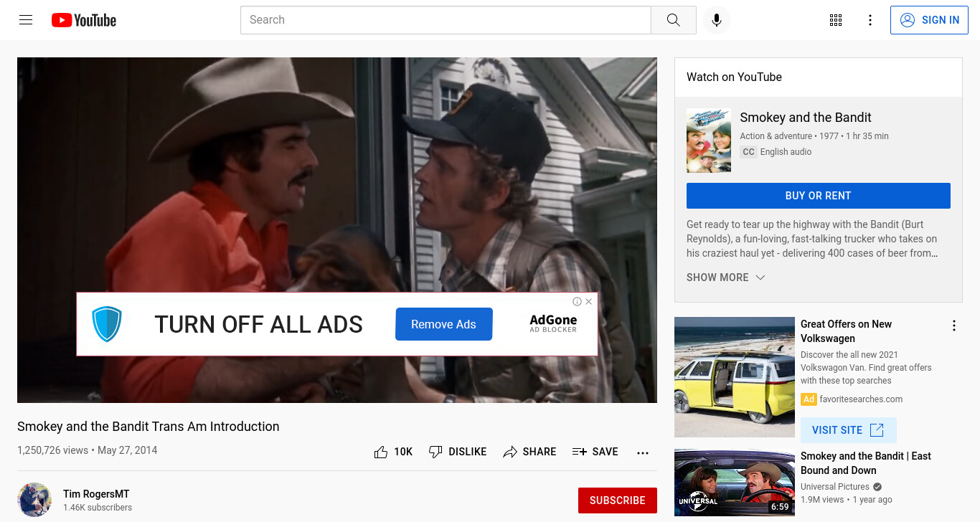Screen dimensions: 980x522
Task: Close the AdGone overlay ad
Action: 589,301
